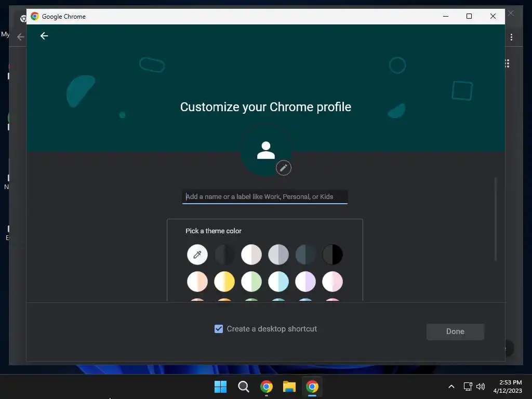Pick the black theme color
The width and height of the screenshot is (532, 399).
click(x=332, y=254)
